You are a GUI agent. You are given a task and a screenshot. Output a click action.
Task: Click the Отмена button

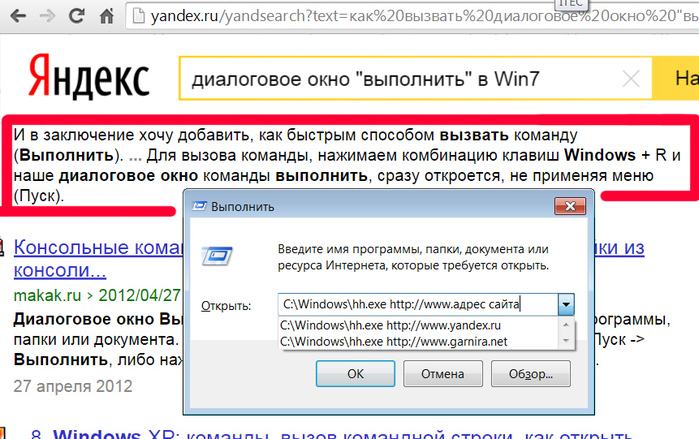443,373
